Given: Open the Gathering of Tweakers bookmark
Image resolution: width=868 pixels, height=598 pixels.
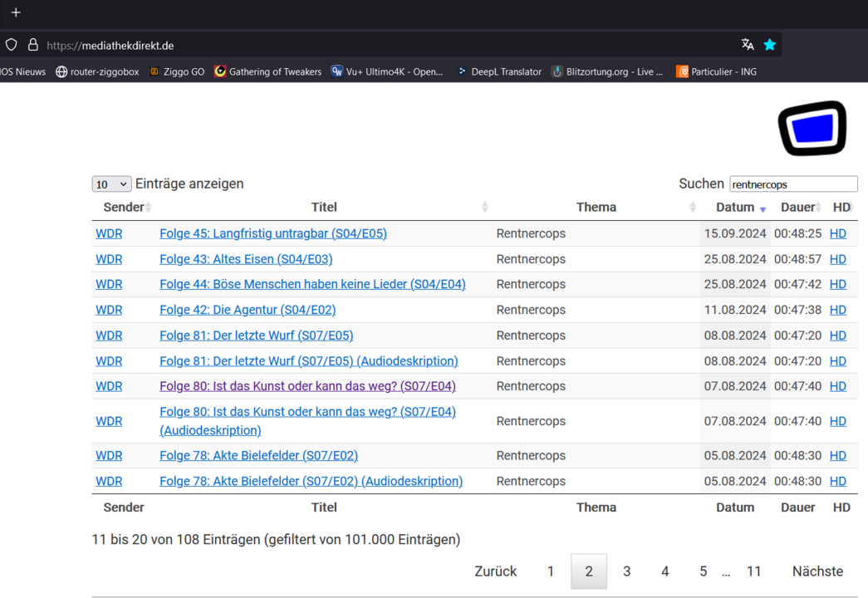Looking at the screenshot, I should pyautogui.click(x=267, y=71).
